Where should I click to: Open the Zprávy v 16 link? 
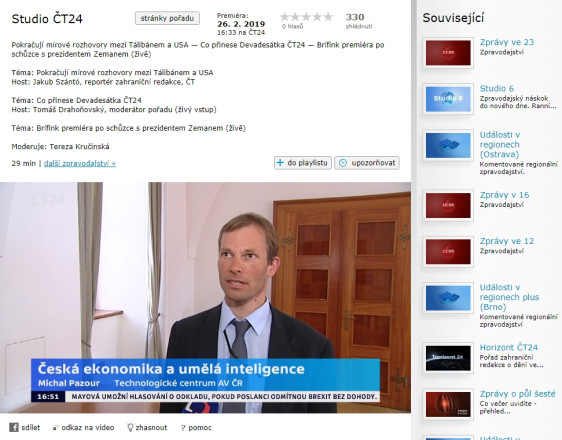pyautogui.click(x=504, y=195)
